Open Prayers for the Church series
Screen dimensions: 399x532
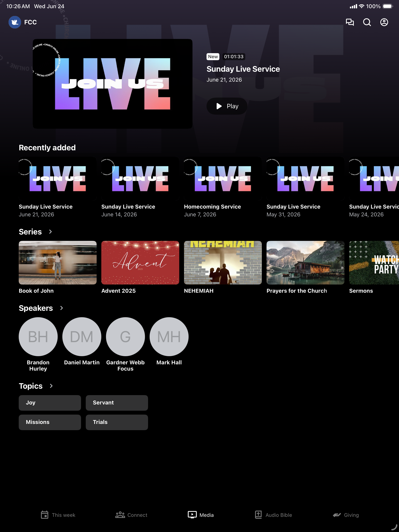[305, 263]
